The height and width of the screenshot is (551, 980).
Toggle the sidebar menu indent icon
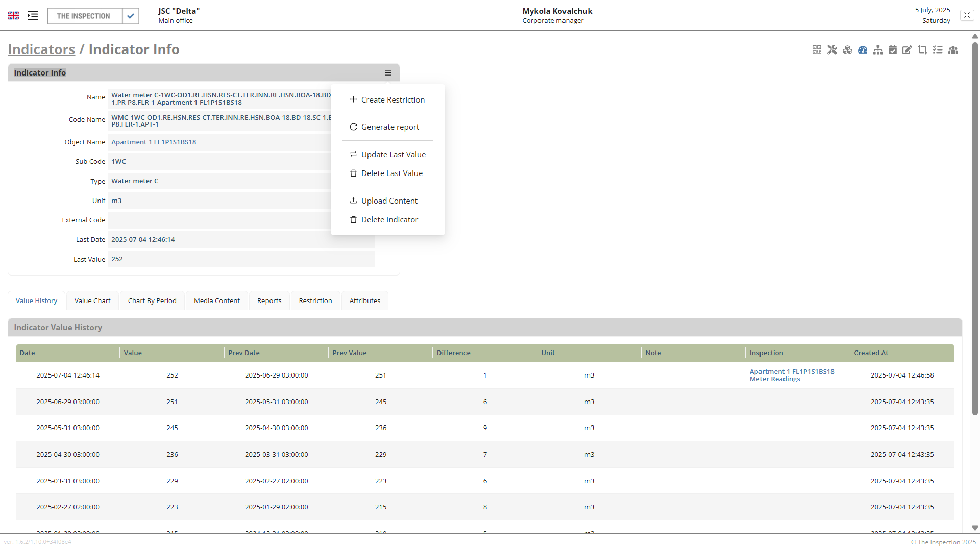[x=33, y=16]
